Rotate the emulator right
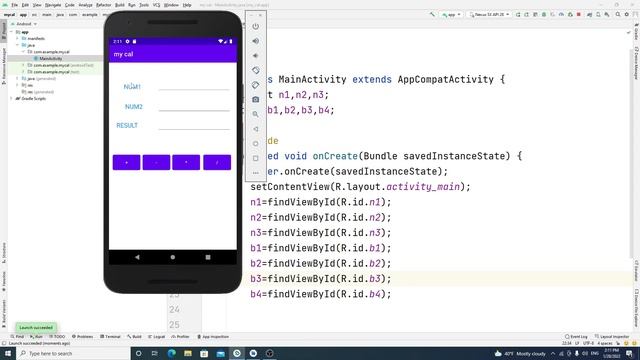 (256, 85)
